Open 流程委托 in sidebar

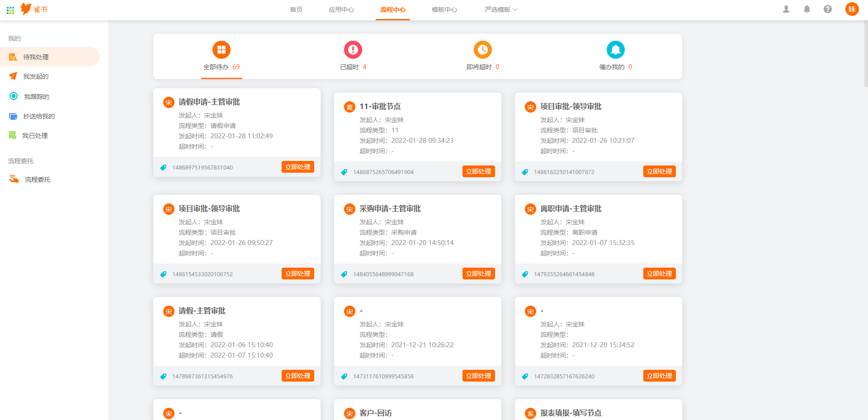50,179
